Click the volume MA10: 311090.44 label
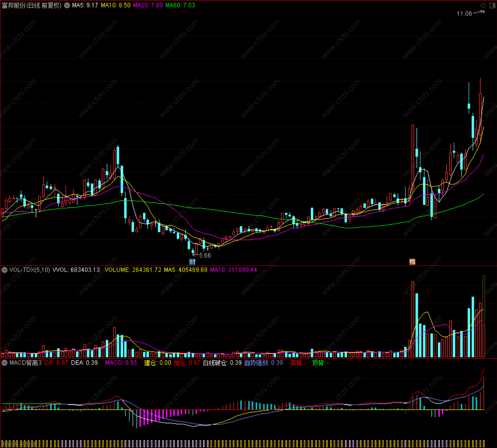 [234, 270]
